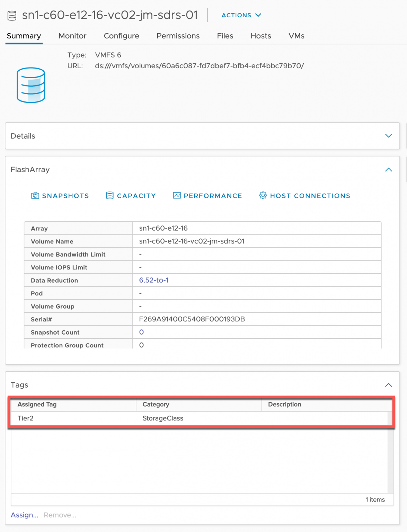Viewport: 407px width, 532px height.
Task: Expand the Details panel
Action: (388, 136)
